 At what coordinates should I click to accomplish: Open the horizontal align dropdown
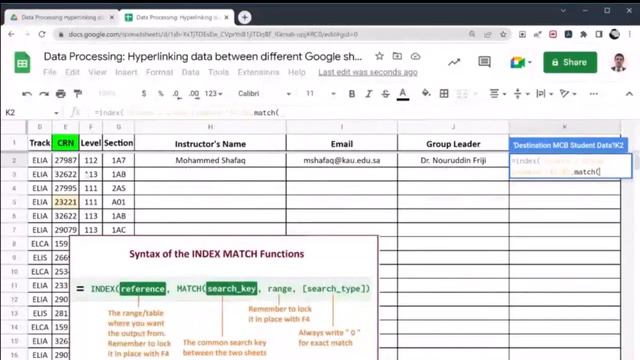click(x=498, y=94)
